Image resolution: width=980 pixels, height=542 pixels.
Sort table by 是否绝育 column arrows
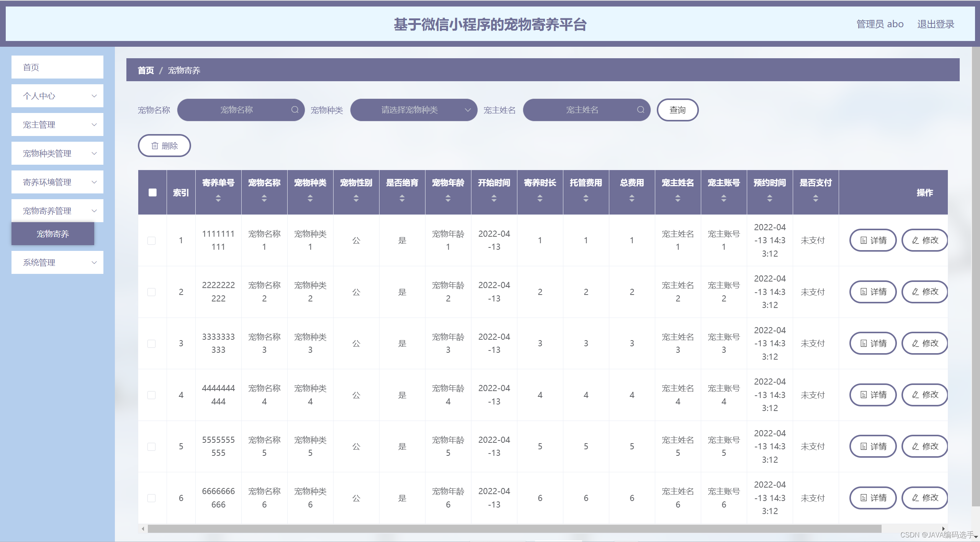402,198
